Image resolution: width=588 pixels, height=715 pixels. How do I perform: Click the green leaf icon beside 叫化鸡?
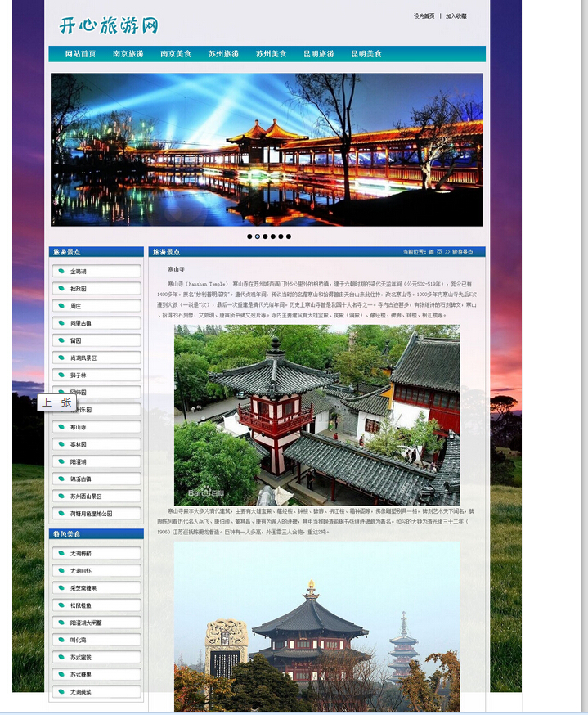61,640
